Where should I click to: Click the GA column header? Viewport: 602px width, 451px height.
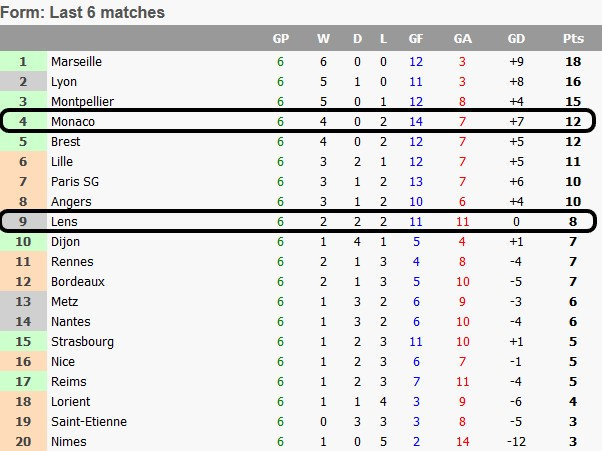(463, 39)
